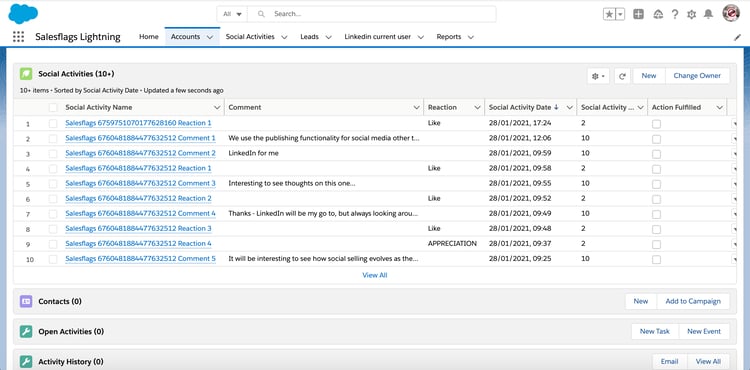Viewport: 750px width, 370px height.
Task: Click the Email button in Activity History
Action: 670,361
